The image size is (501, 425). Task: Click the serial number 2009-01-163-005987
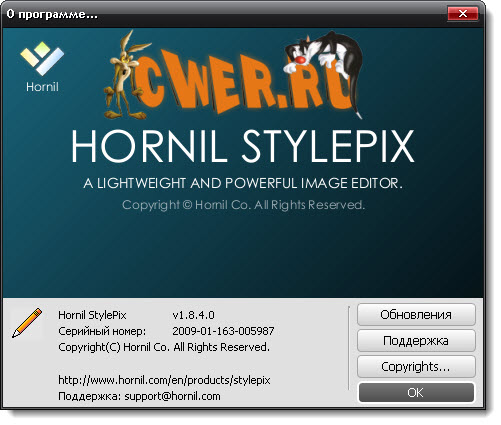(x=223, y=331)
